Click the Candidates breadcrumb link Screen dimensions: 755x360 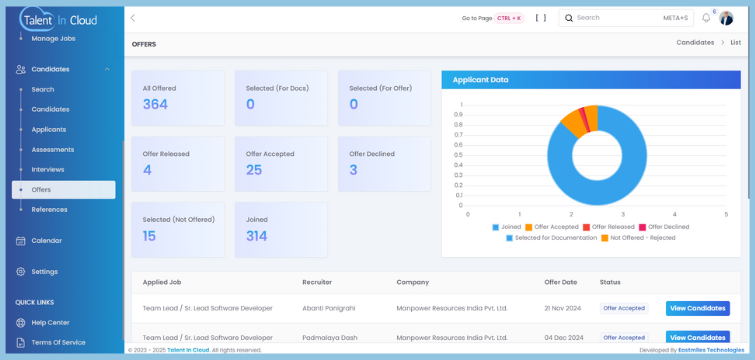coord(695,42)
